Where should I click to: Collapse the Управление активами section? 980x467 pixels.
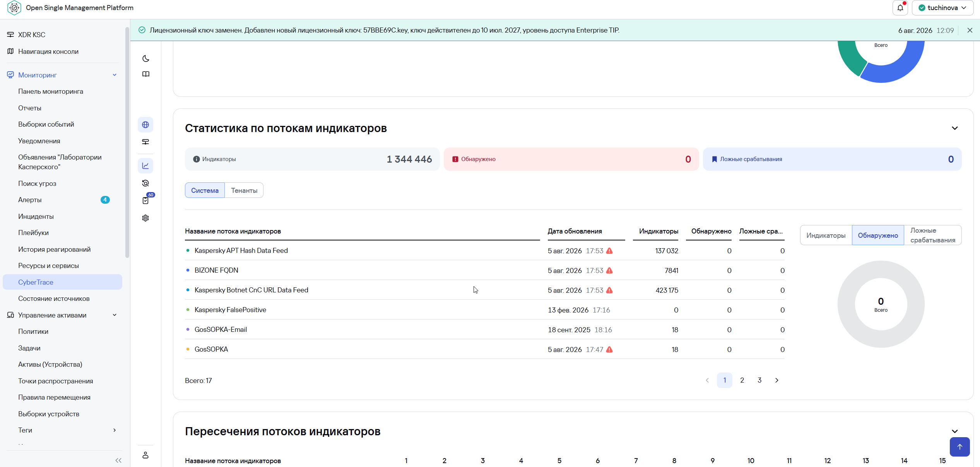pyautogui.click(x=115, y=315)
